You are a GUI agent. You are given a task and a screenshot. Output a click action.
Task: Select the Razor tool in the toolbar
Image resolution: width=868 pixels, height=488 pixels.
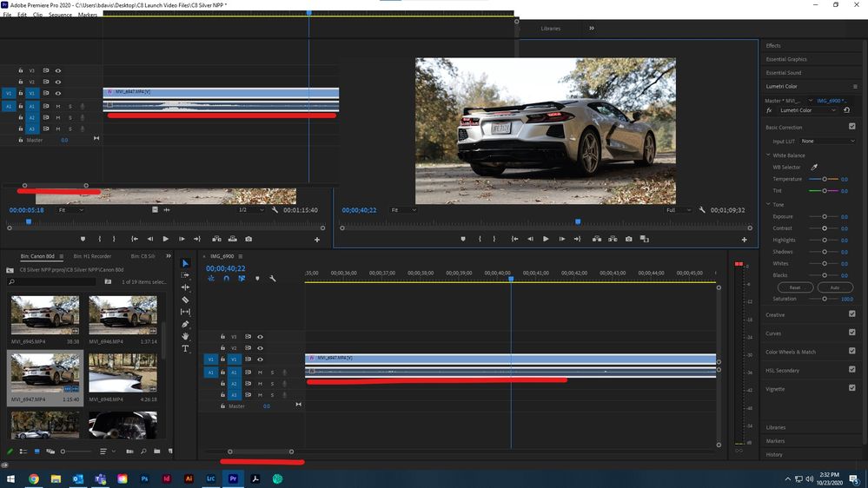[x=185, y=300]
